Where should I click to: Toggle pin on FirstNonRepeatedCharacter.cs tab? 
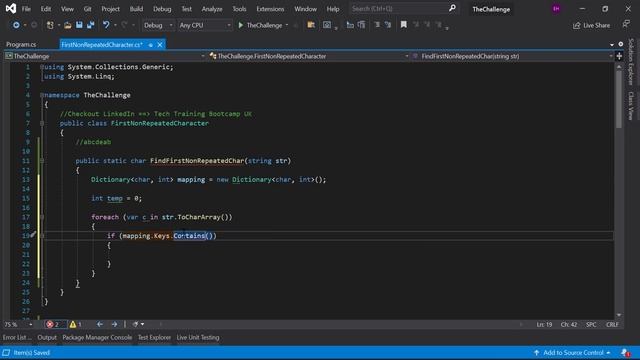coord(151,45)
